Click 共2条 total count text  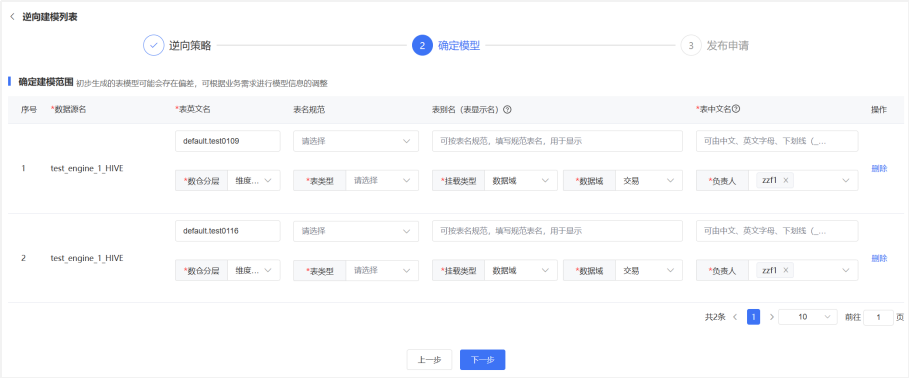coord(715,317)
